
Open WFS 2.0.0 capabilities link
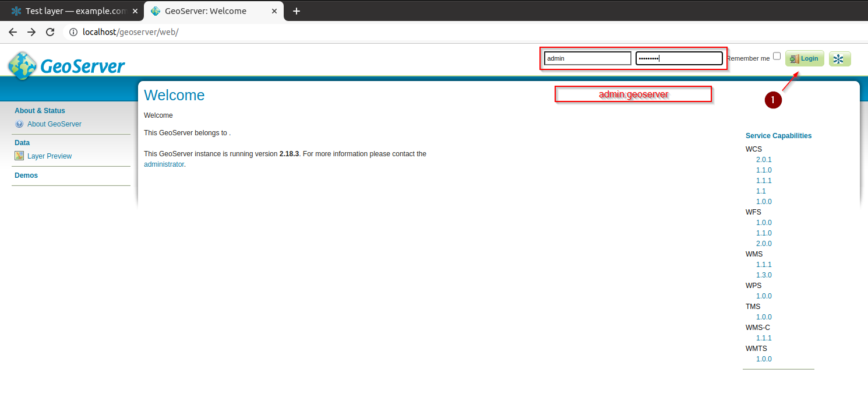pyautogui.click(x=764, y=244)
